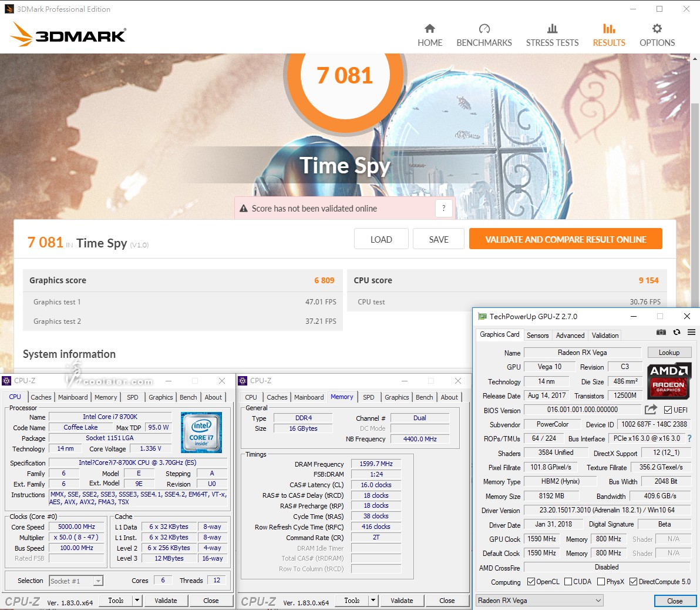Click Validate button in left CPU-Z window

click(166, 600)
